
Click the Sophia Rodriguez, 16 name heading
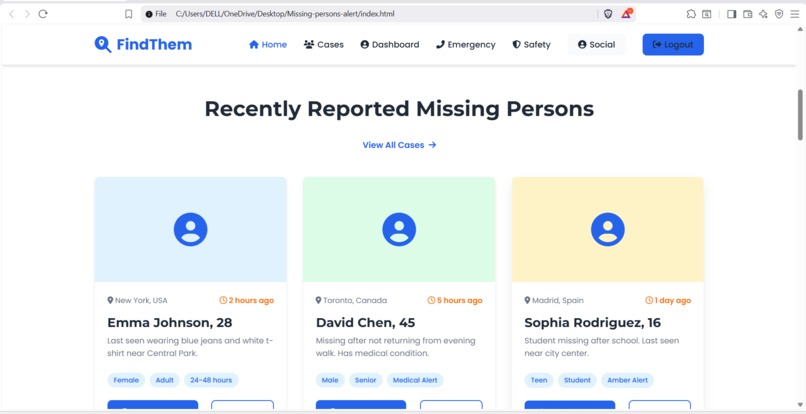[593, 323]
